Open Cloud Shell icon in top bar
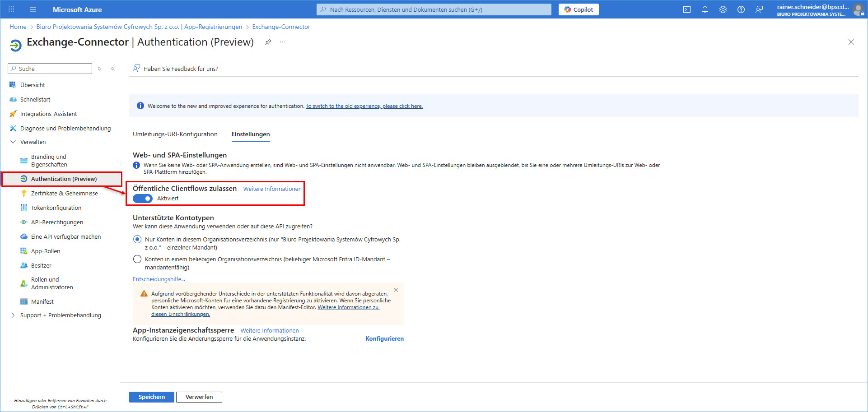This screenshot has width=868, height=412. (x=687, y=9)
